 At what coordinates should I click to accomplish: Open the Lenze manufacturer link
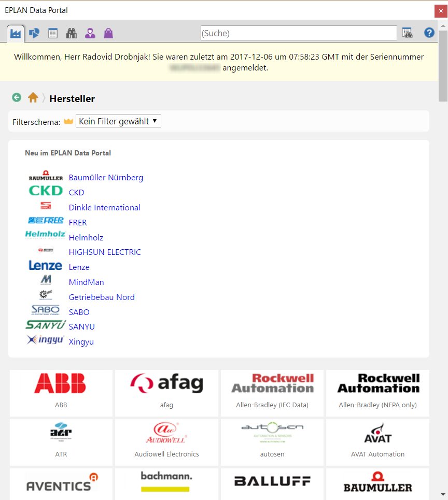click(79, 267)
